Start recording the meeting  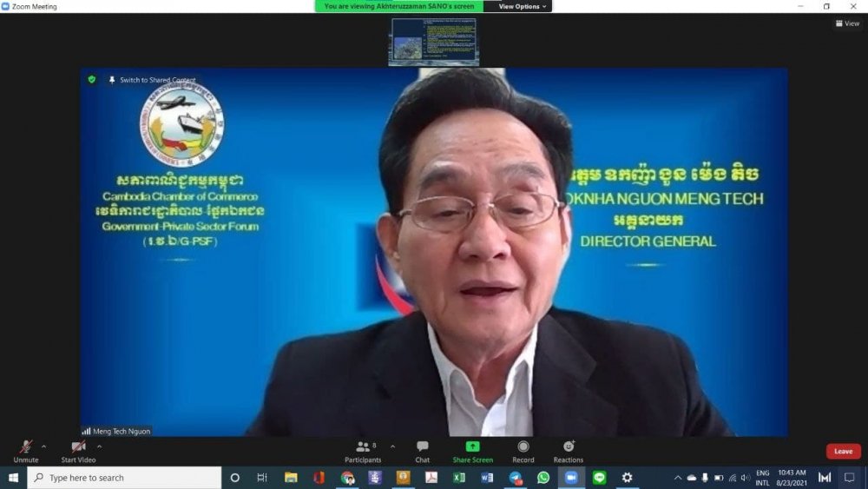(x=523, y=447)
